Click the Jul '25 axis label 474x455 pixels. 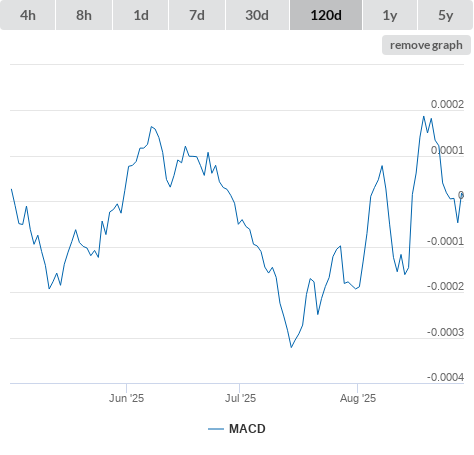pos(240,398)
